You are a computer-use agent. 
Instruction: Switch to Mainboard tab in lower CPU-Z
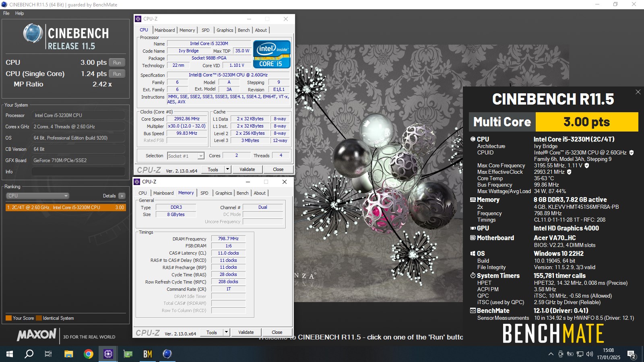point(163,193)
